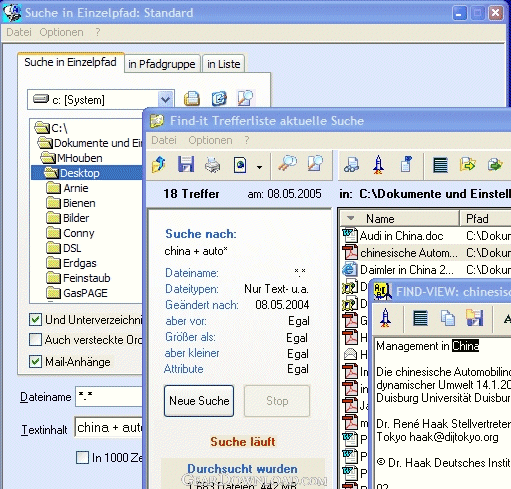The height and width of the screenshot is (489, 511).
Task: Click the rocket icon in FIND-VIEW toolbar
Action: tap(385, 317)
